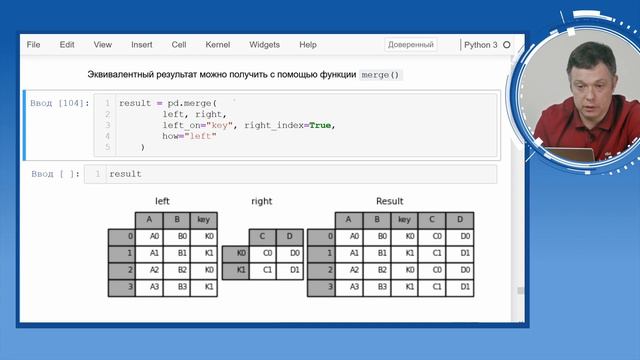The height and width of the screenshot is (360, 640).
Task: Click the inline merge() code text
Action: point(380,75)
